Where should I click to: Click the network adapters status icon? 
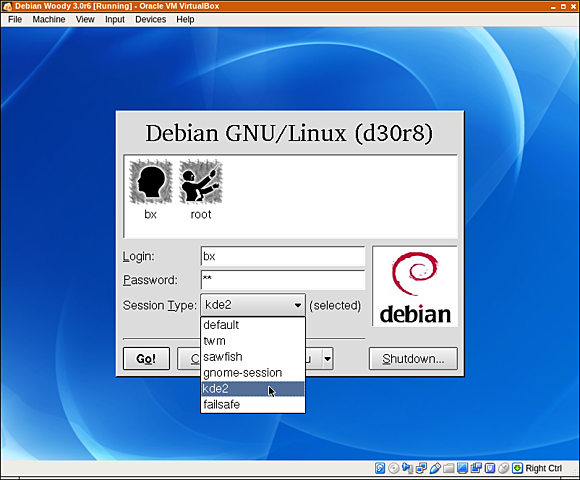[x=421, y=468]
